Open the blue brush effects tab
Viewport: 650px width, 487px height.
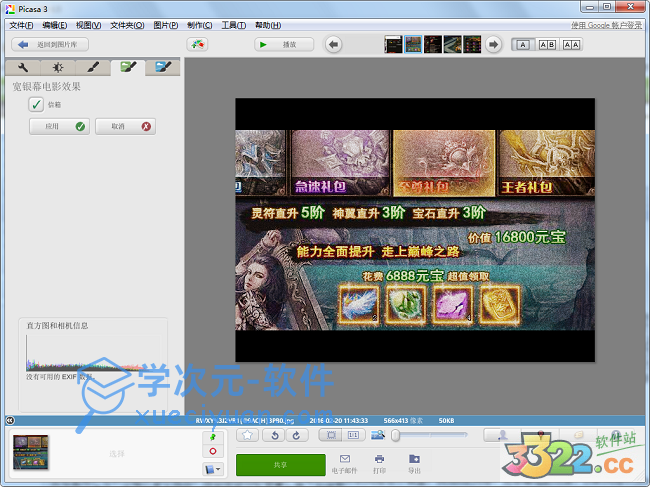[x=162, y=68]
